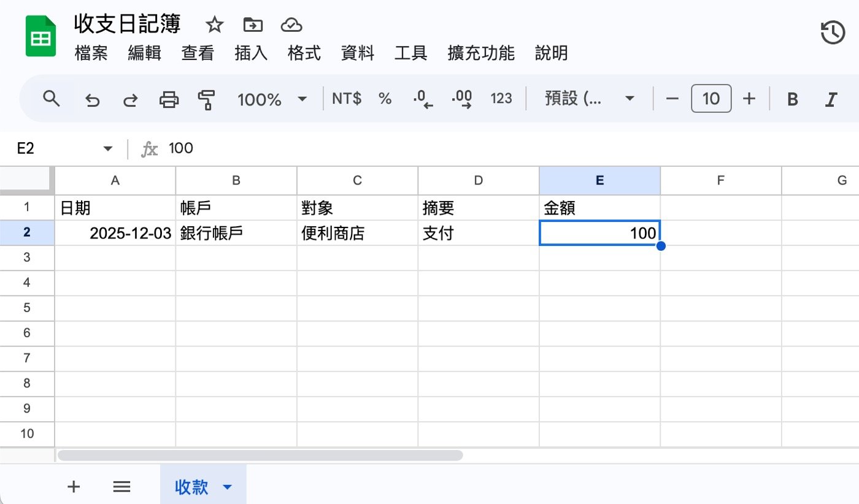The image size is (859, 504).
Task: Open search within the spreadsheet
Action: (x=52, y=98)
